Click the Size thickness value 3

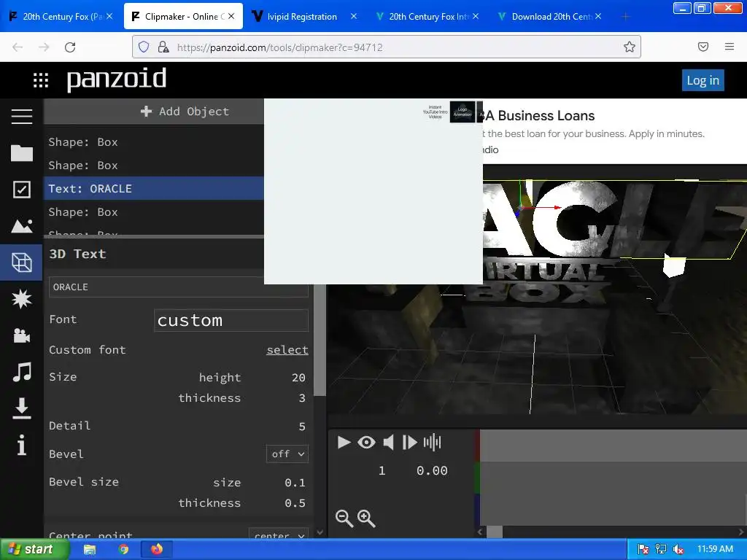301,398
